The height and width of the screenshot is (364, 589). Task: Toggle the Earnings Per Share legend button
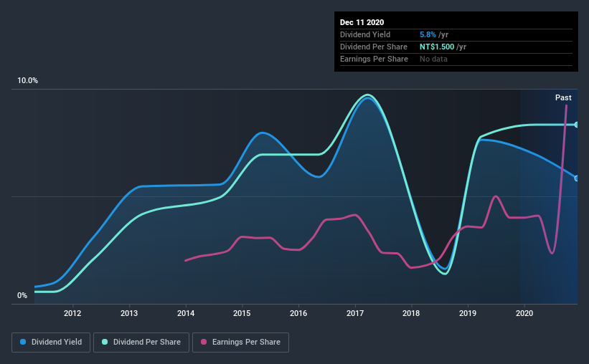(241, 343)
